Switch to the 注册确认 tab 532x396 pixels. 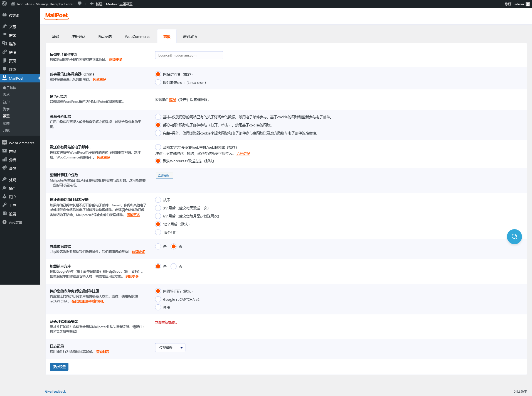(78, 36)
